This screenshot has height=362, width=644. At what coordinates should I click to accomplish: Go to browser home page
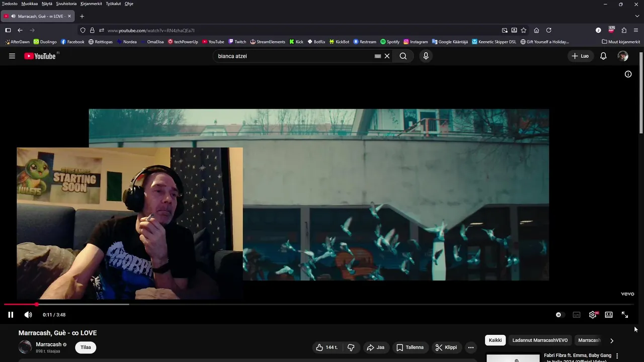point(536,30)
